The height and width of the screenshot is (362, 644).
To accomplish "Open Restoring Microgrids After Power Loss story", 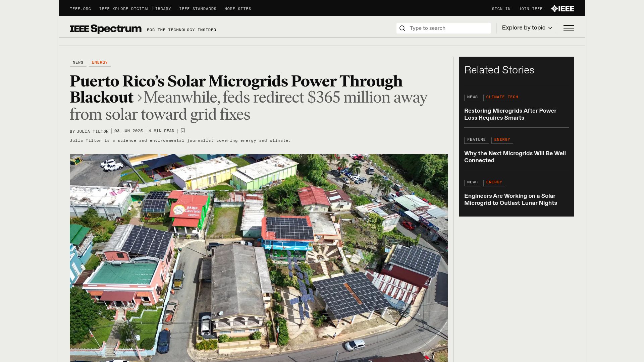I will click(x=510, y=114).
